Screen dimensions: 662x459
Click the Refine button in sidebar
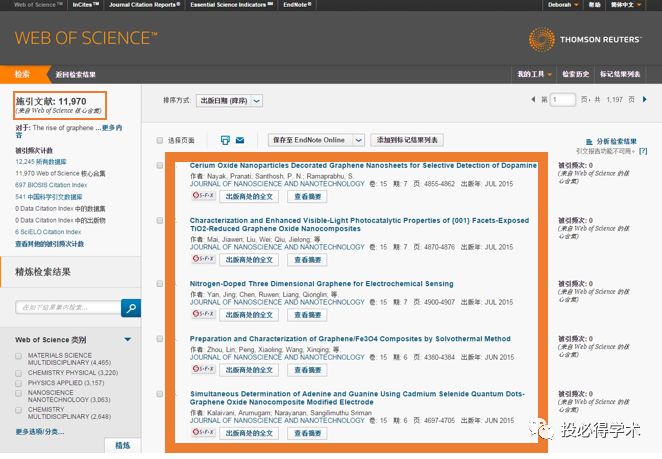(123, 445)
